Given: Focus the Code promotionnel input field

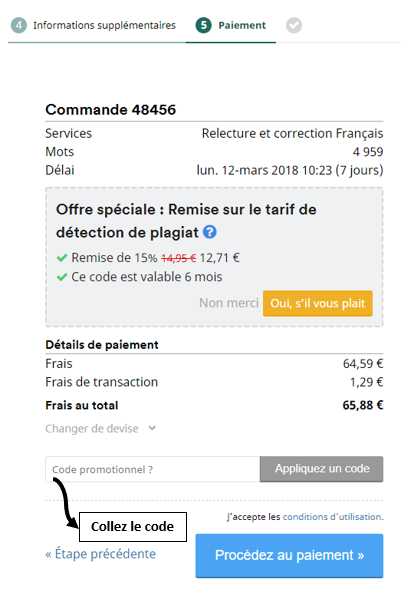Looking at the screenshot, I should click(153, 469).
